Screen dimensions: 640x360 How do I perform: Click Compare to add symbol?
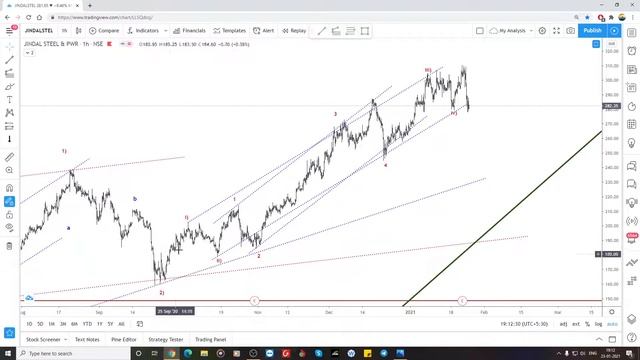(x=104, y=31)
